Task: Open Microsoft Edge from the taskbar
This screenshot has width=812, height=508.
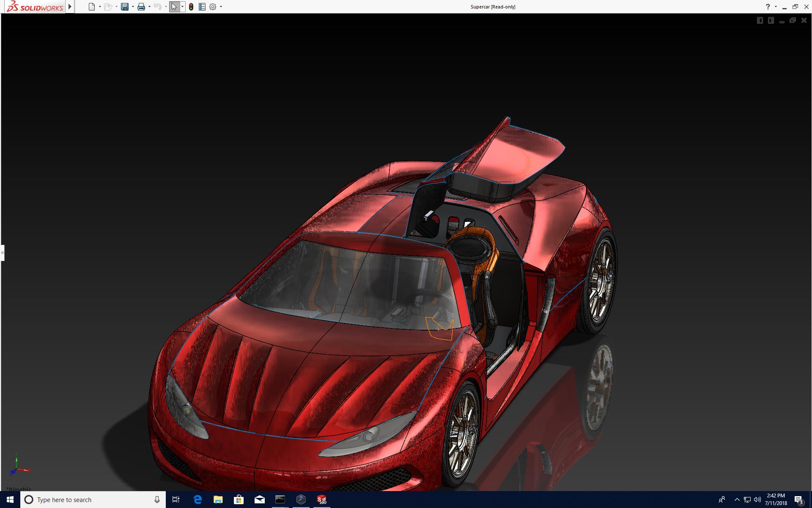Action: [x=198, y=500]
